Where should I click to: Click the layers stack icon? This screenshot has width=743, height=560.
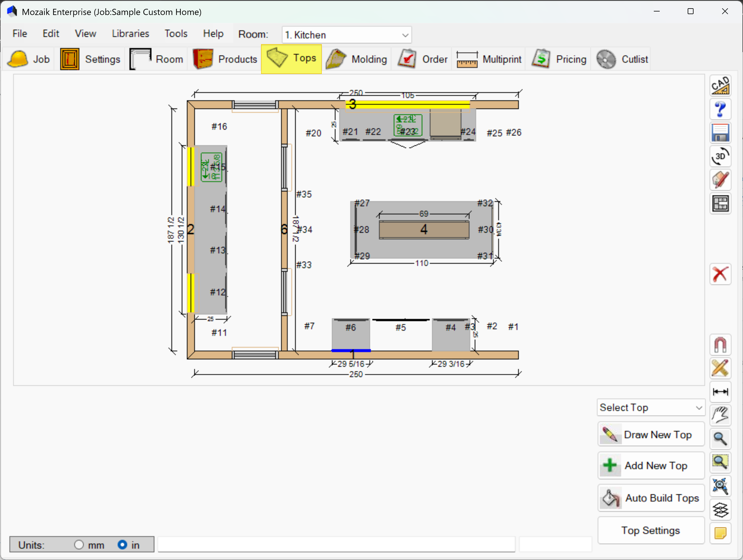720,510
